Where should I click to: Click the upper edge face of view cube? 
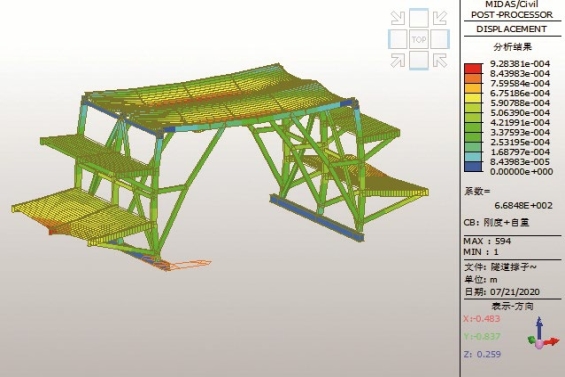tap(419, 18)
